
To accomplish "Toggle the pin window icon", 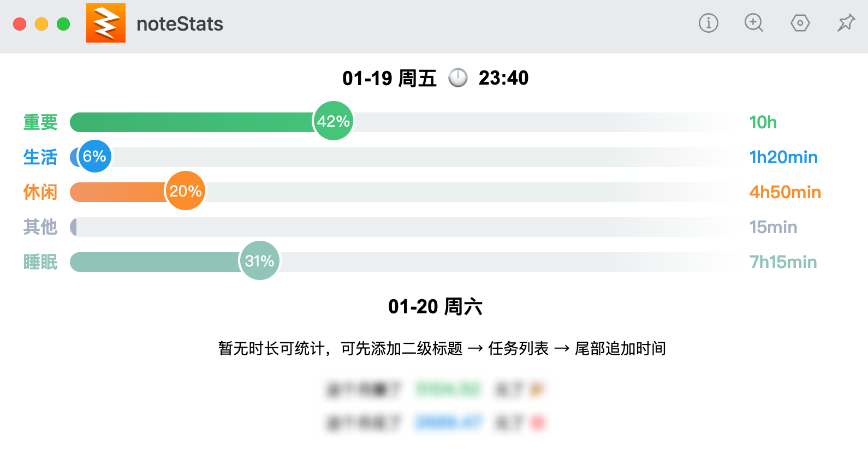I will (846, 23).
